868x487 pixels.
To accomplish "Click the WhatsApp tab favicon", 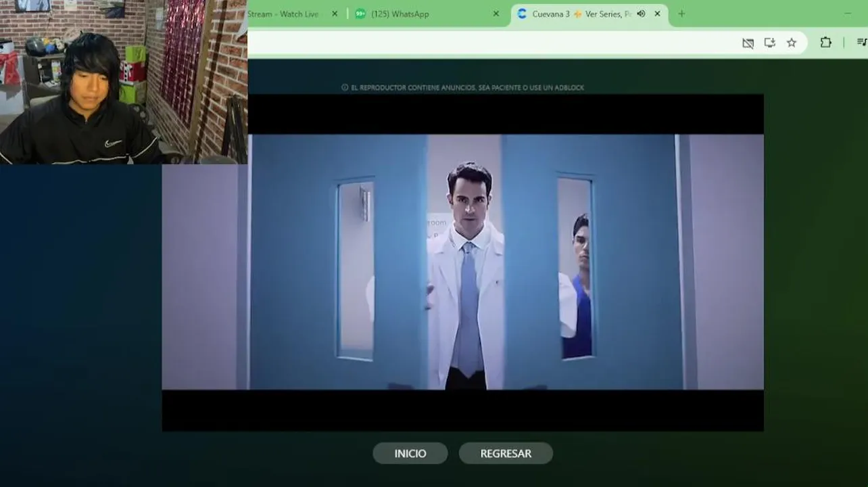I will click(x=360, y=14).
